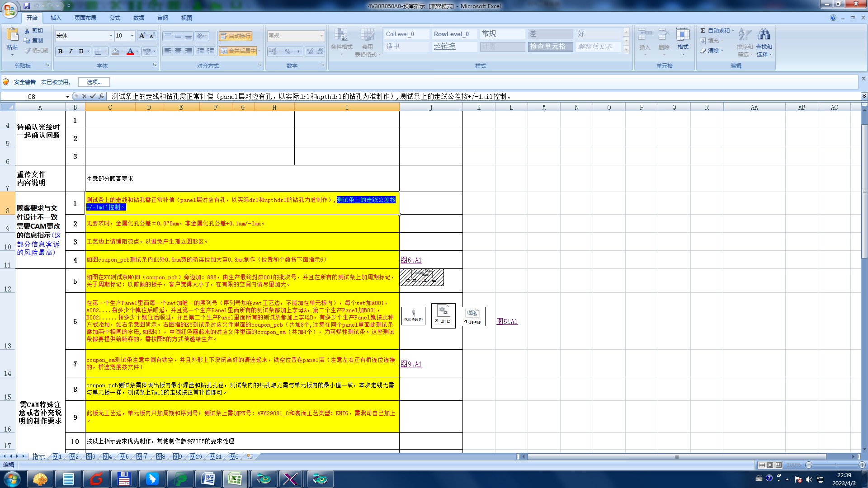Click the AutoSum sigma icon
Viewport: 868px width, 488px height.
pos(703,31)
